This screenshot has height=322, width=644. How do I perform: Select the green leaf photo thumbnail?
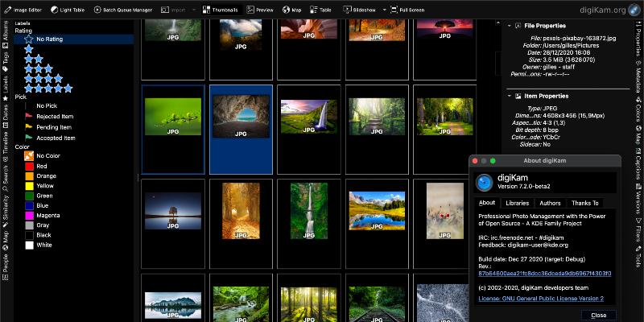click(x=173, y=118)
